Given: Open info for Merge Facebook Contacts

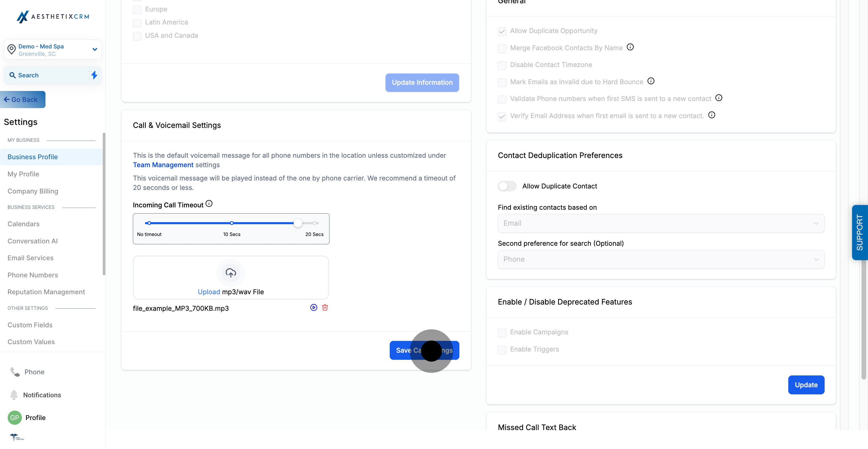Looking at the screenshot, I should pos(630,47).
